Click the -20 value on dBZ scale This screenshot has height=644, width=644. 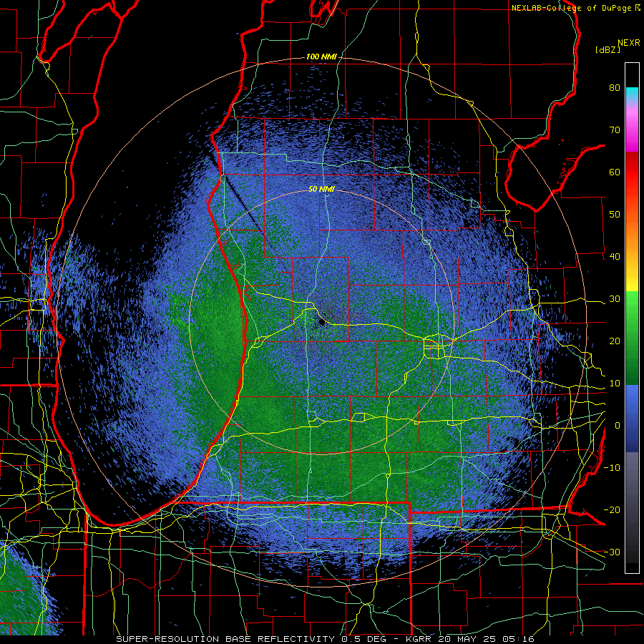pos(612,510)
